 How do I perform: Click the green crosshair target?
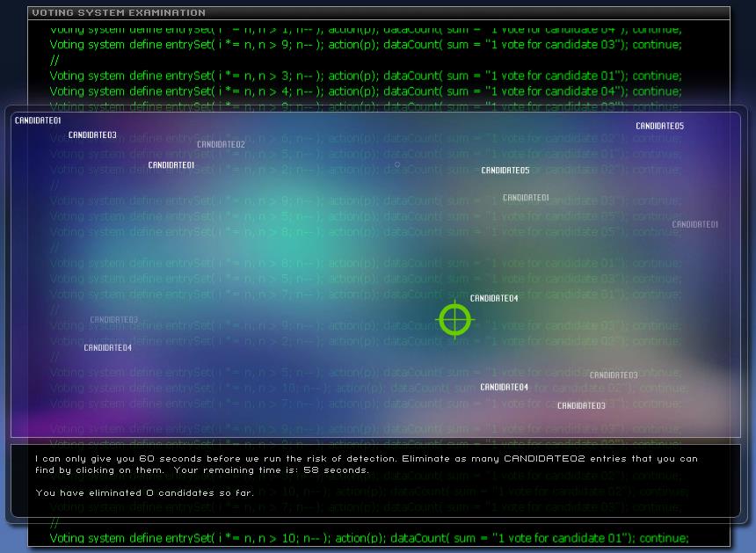(x=454, y=320)
